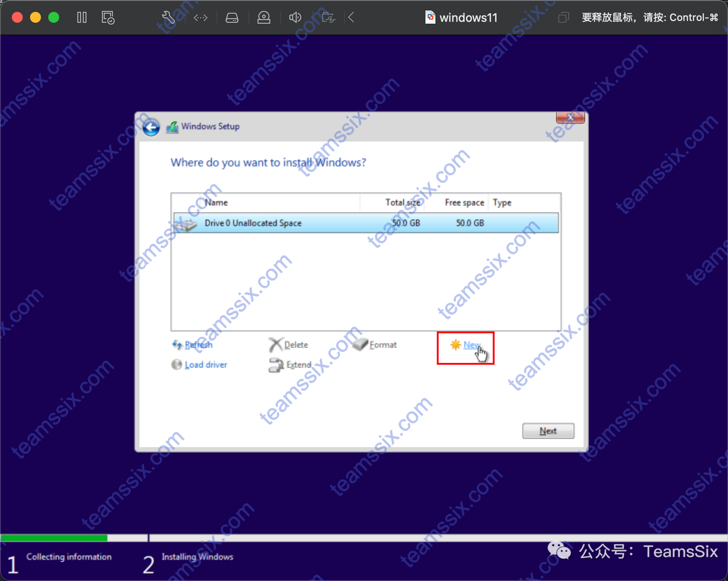Click the Format eraser icon

point(360,344)
